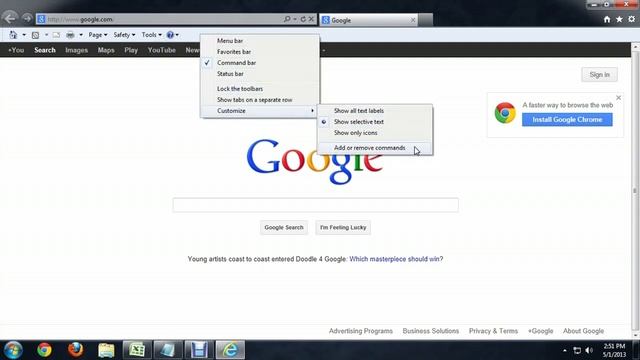Open the Privacy & Terms footer link
Viewport: 640px width, 360px height.
pos(493,331)
